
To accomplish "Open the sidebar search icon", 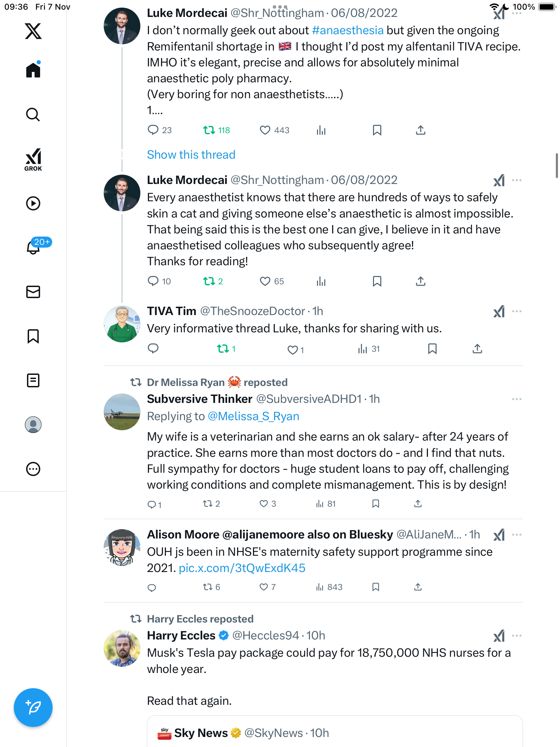I will pyautogui.click(x=33, y=115).
